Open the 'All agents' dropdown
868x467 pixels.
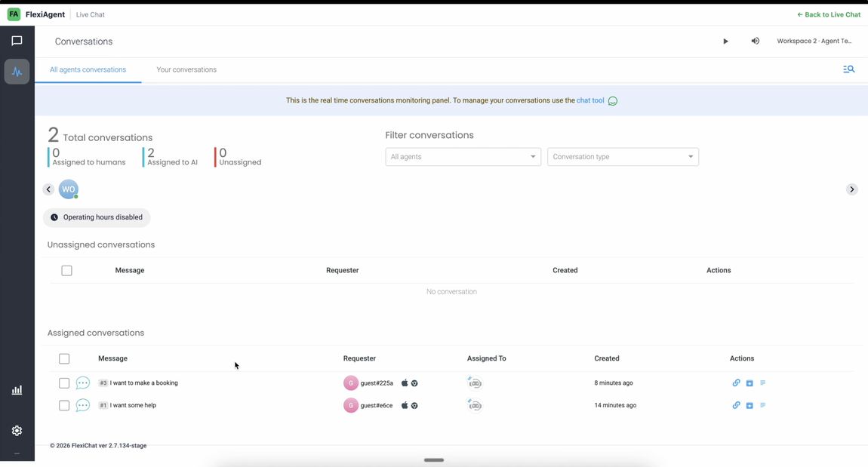(463, 157)
